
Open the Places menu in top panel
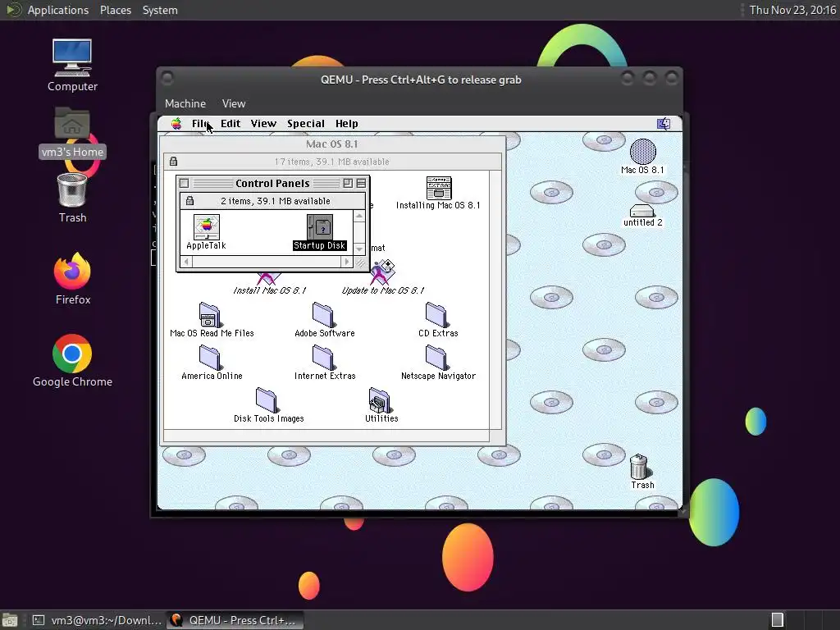pos(116,10)
